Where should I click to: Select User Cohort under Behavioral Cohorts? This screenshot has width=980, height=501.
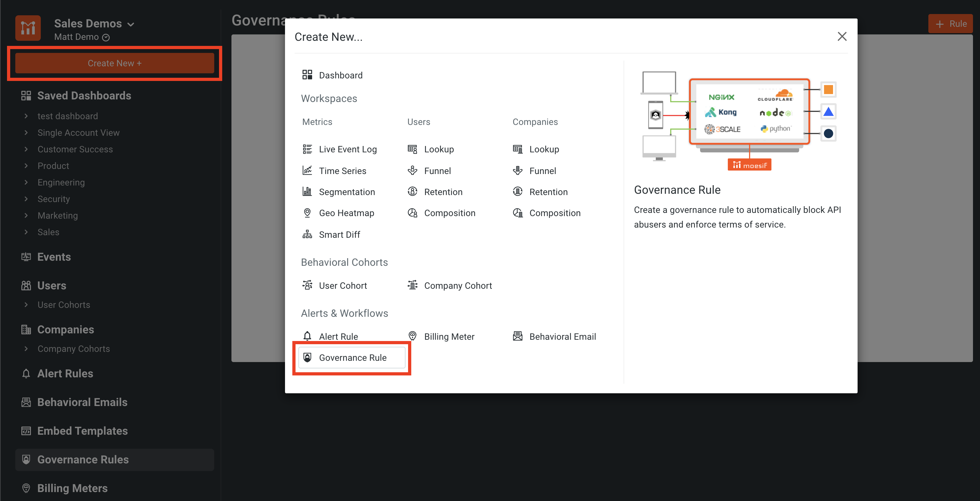point(342,285)
